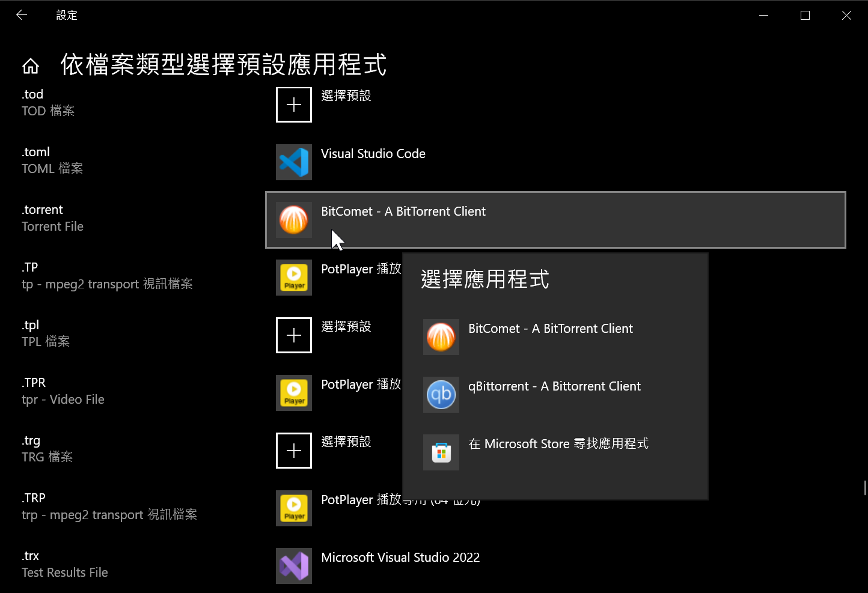Click the plus icon for the .tod row
This screenshot has height=593, width=868.
pos(294,105)
